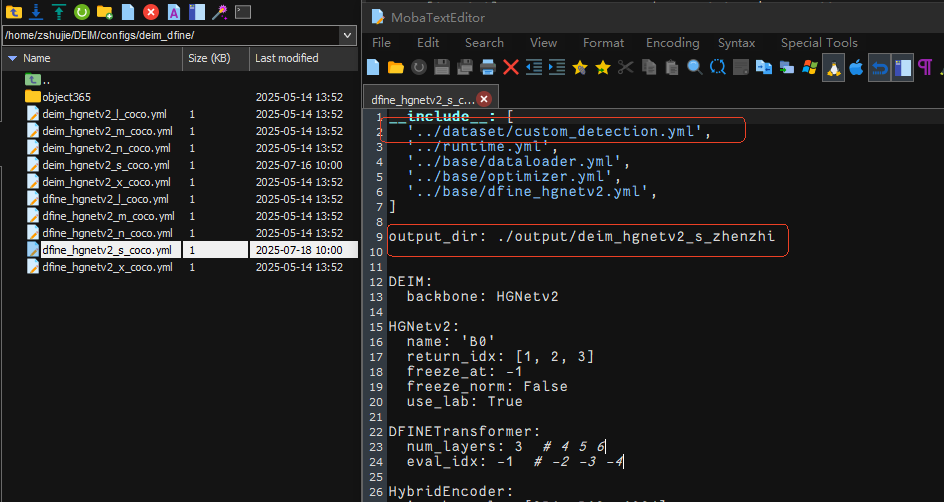Cut selection with scissors icon
Screen dimensions: 944x502
[x=626, y=67]
